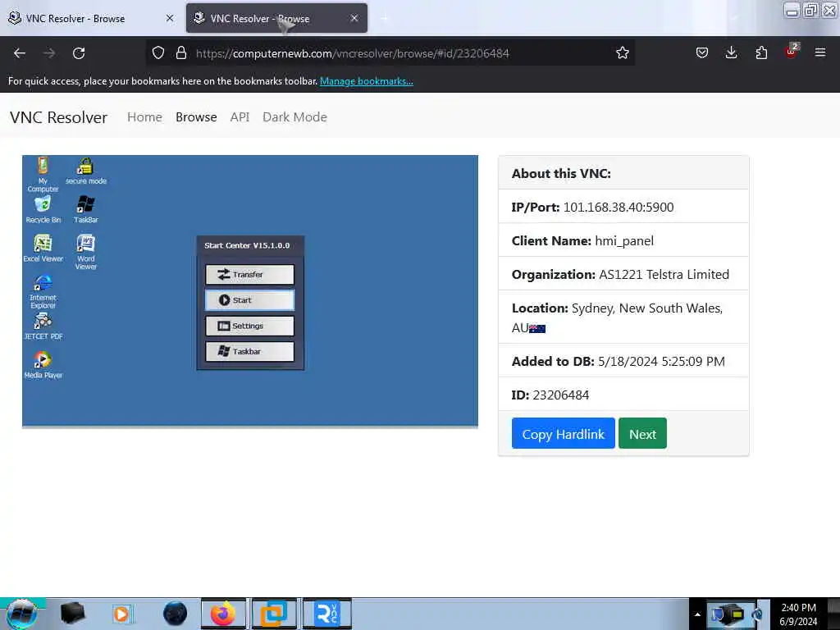
Task: Open the Pocket save icon
Action: click(x=702, y=53)
